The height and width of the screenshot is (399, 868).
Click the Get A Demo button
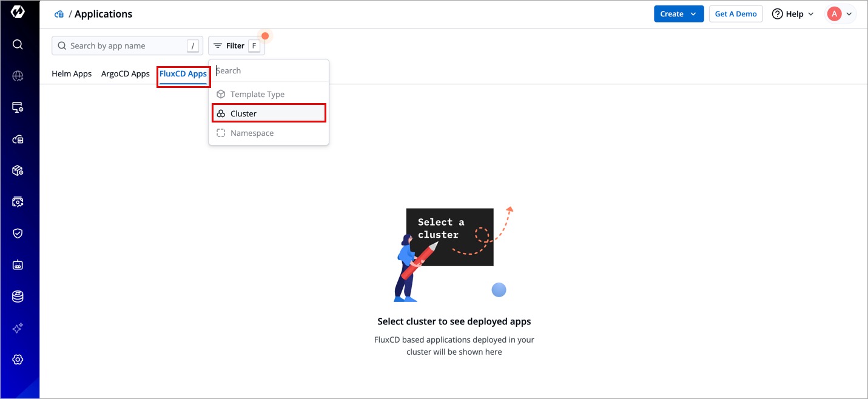click(x=735, y=14)
